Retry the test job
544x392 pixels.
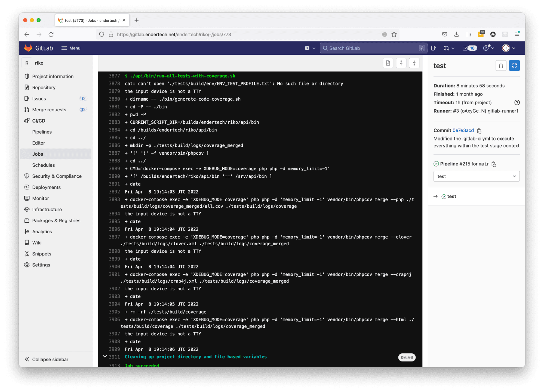pyautogui.click(x=514, y=66)
